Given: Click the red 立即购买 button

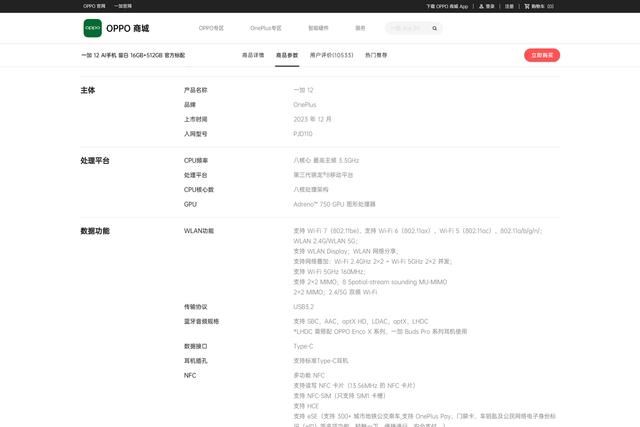Looking at the screenshot, I should coord(542,55).
